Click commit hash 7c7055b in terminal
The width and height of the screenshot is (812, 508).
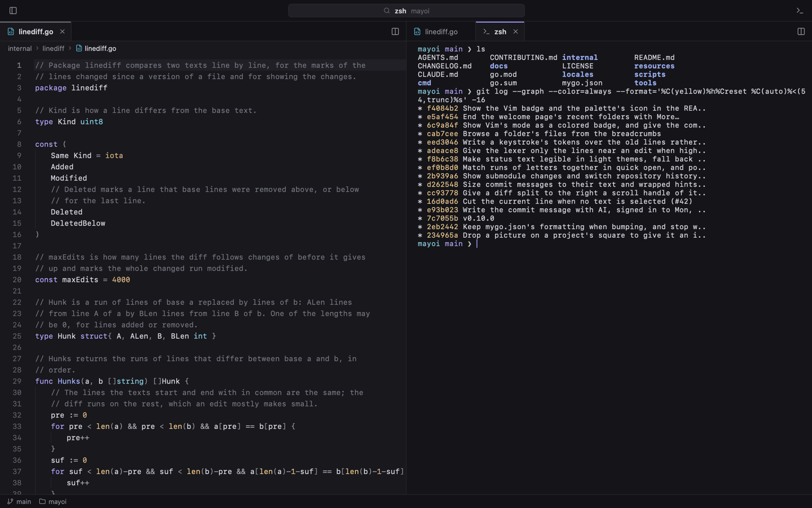pos(443,218)
